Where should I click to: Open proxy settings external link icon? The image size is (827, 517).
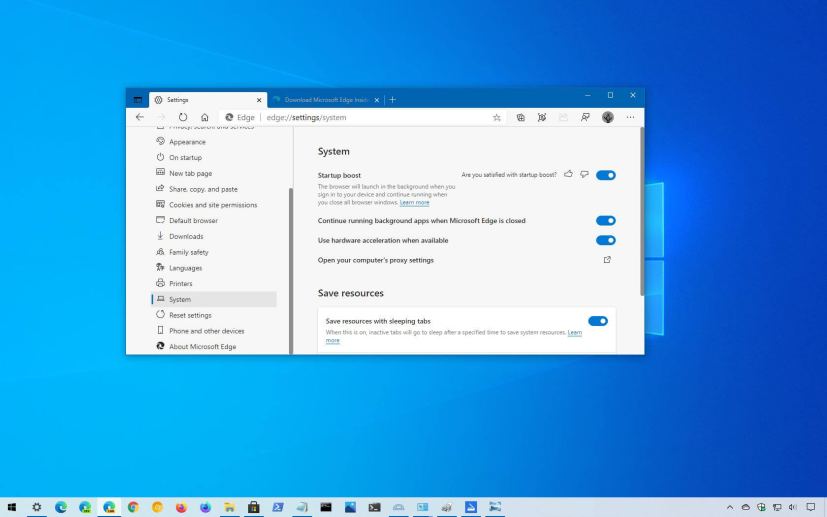click(607, 260)
